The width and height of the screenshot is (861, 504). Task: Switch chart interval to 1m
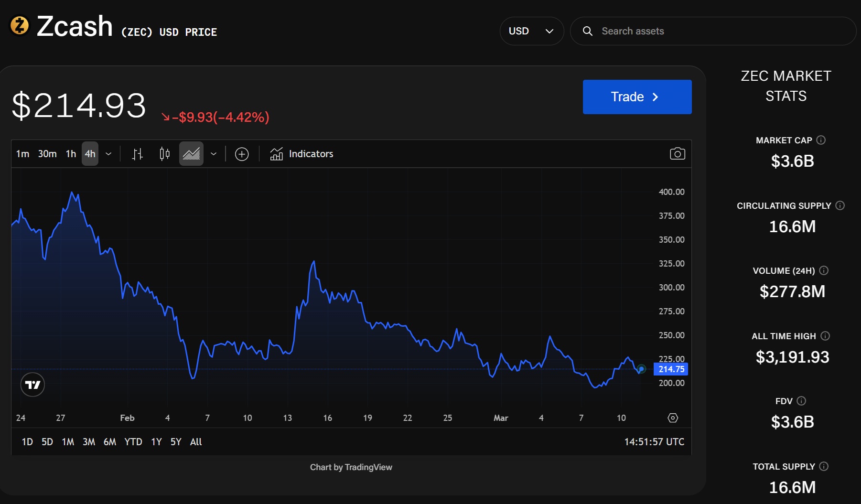(22, 154)
